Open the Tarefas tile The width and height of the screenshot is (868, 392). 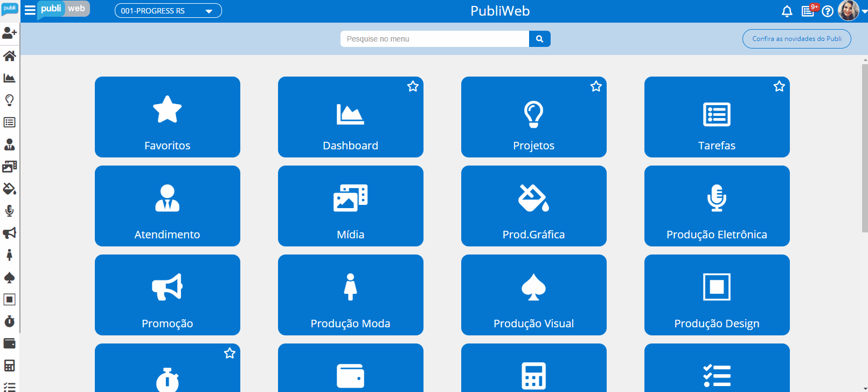coord(717,117)
